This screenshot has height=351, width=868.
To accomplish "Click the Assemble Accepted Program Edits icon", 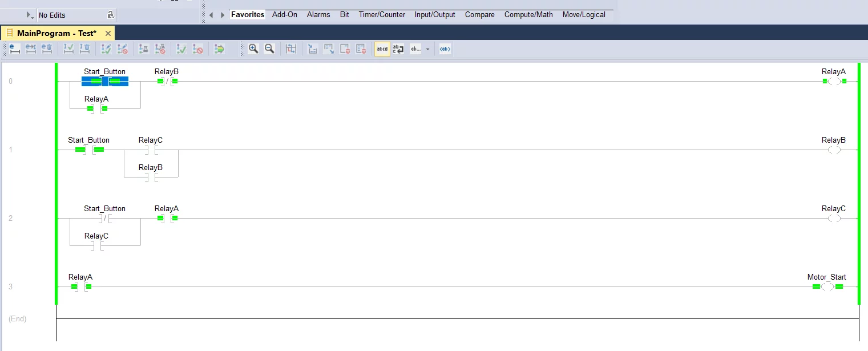I will pos(181,49).
